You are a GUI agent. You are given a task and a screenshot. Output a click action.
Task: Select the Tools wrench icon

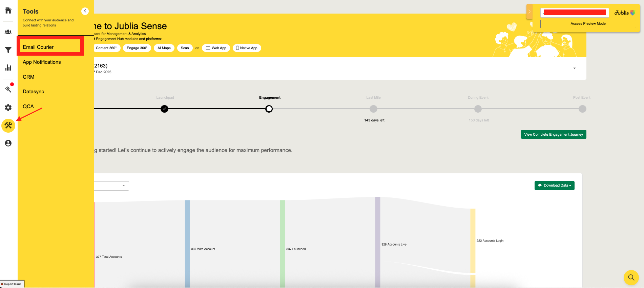point(8,126)
